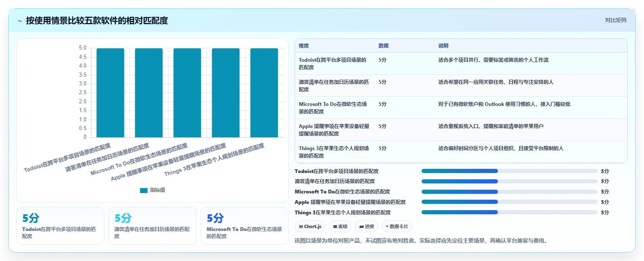Click the 表格 tag chip
Viewport: 644px width, 261px height.
[340, 226]
